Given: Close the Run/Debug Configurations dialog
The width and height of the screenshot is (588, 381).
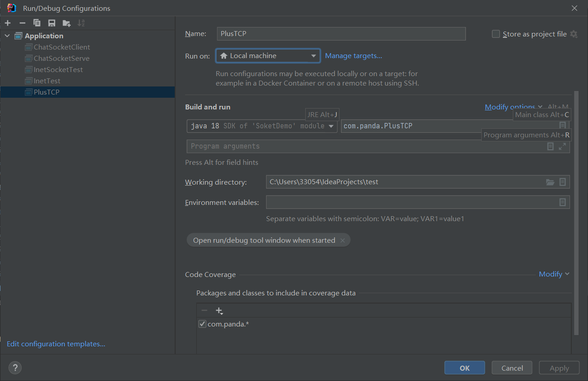Looking at the screenshot, I should coord(574,8).
